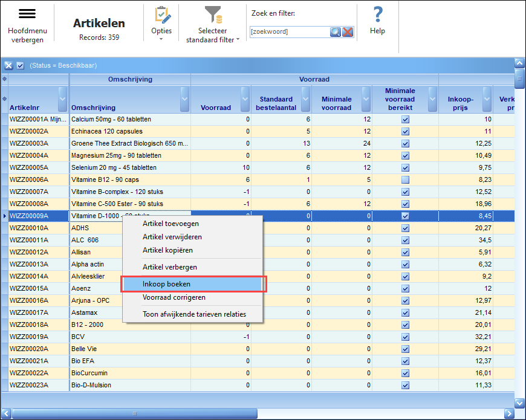
Task: Click the scroll right arrow button
Action: (x=509, y=413)
